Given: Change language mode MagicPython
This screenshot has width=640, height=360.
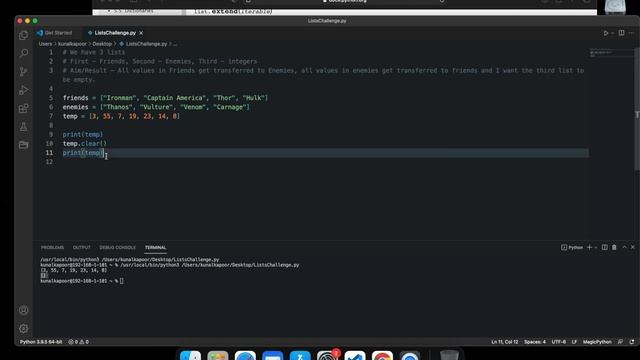Looking at the screenshot, I should tap(597, 342).
